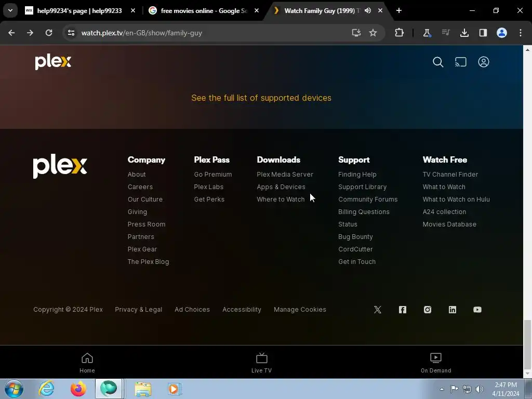The width and height of the screenshot is (532, 399).
Task: Reload the page
Action: (49, 33)
